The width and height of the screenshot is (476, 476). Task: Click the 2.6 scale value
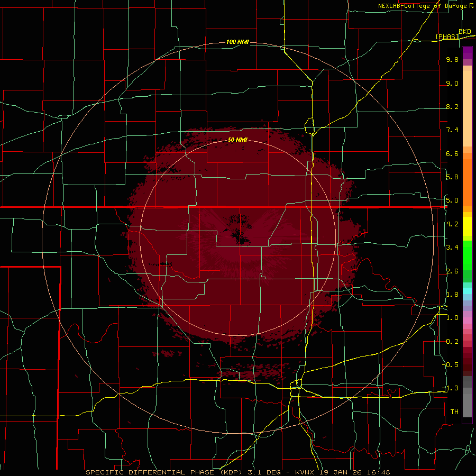pyautogui.click(x=452, y=271)
